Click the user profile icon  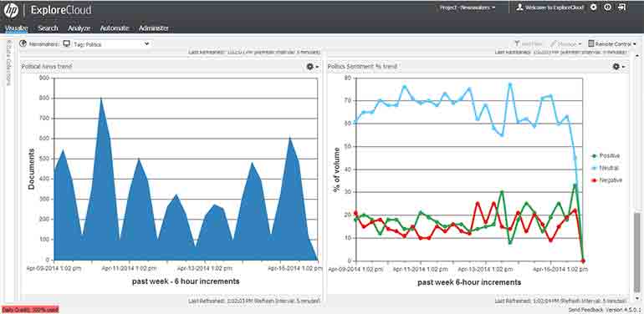519,8
